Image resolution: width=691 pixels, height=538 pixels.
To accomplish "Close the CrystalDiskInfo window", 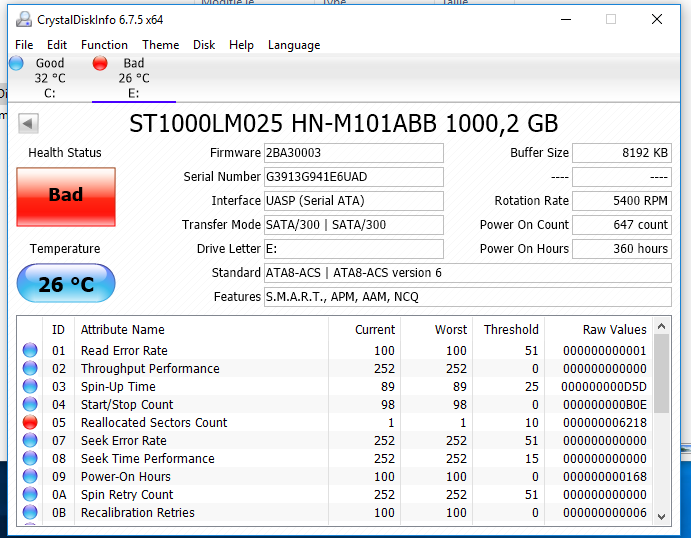I will pyautogui.click(x=657, y=19).
